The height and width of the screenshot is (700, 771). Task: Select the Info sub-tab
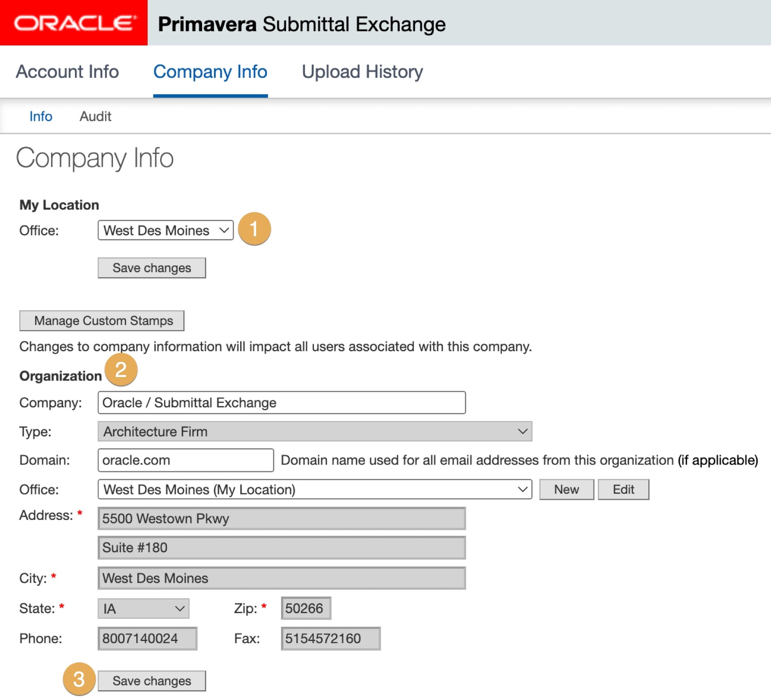[41, 117]
